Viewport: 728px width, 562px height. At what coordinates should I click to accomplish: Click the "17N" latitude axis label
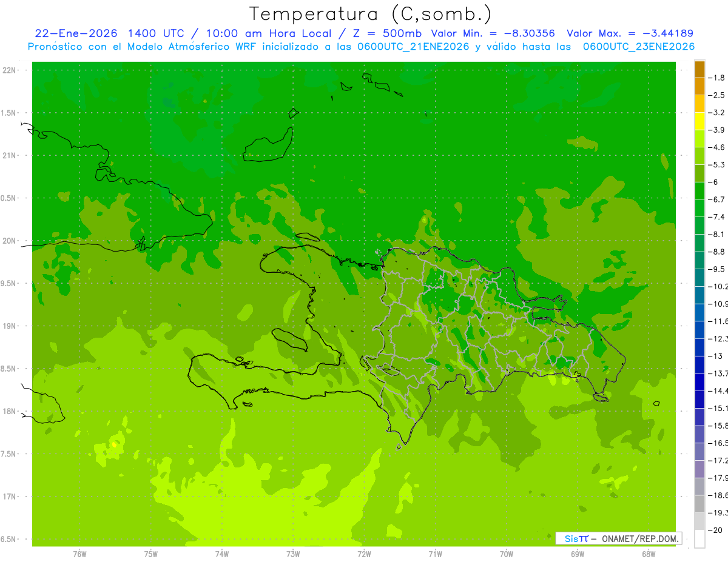point(10,497)
